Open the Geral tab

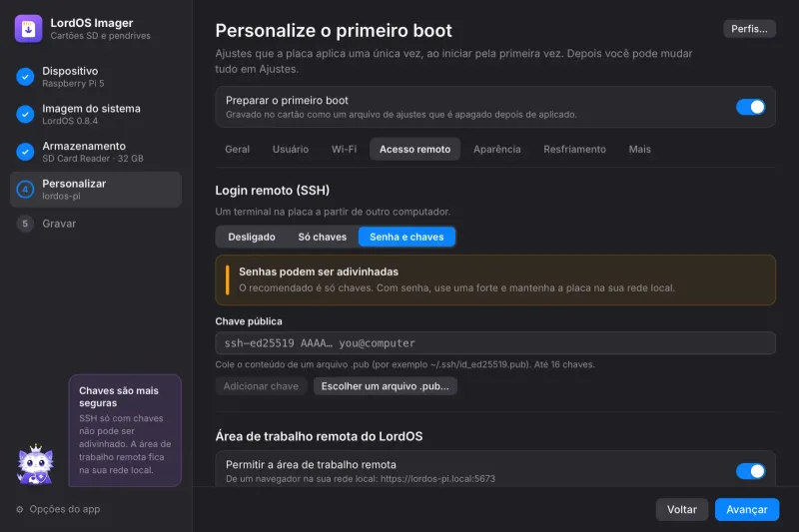click(238, 149)
